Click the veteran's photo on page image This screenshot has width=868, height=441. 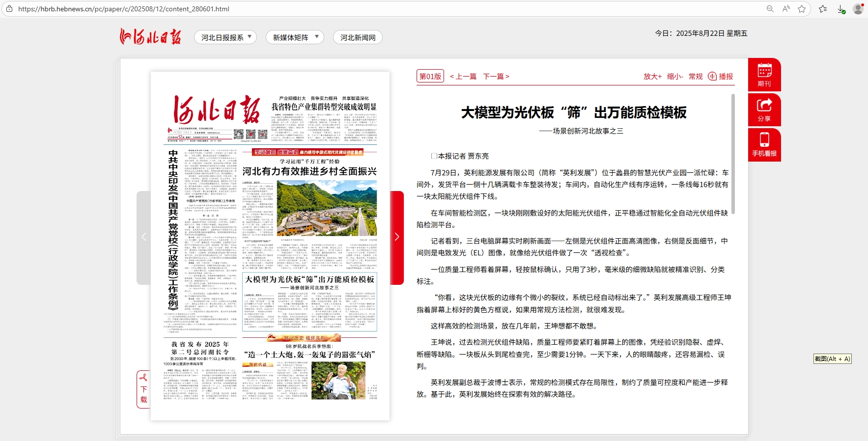click(x=338, y=381)
